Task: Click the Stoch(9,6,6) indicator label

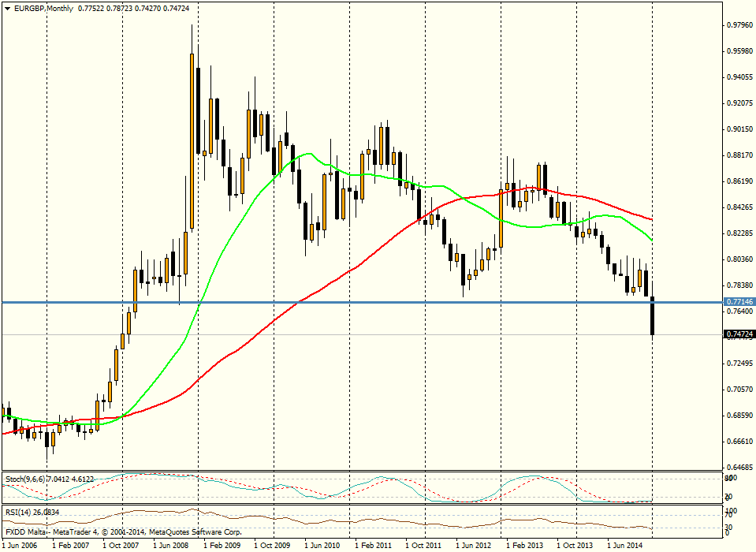Action: coord(25,479)
